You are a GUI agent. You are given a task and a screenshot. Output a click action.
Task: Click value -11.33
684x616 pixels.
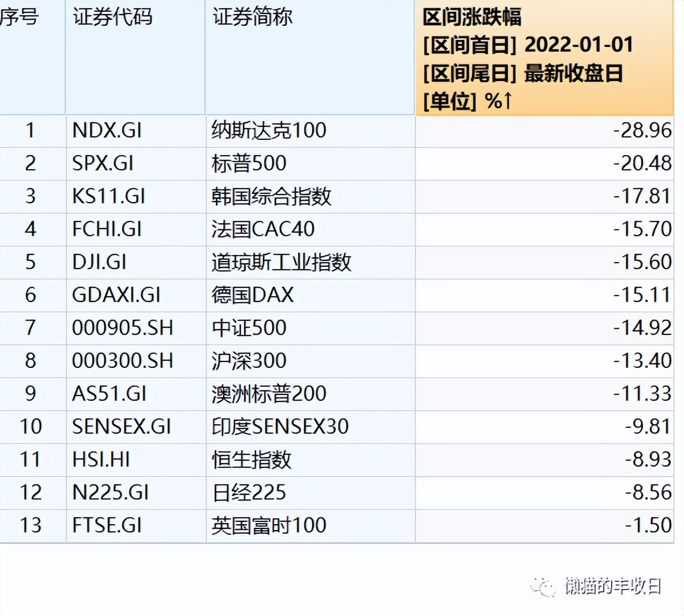pyautogui.click(x=642, y=394)
